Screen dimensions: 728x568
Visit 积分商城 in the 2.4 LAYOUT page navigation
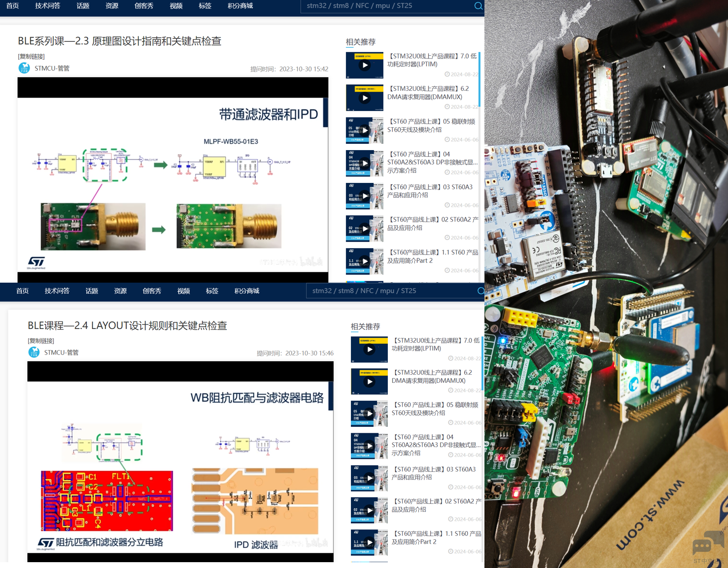(247, 291)
